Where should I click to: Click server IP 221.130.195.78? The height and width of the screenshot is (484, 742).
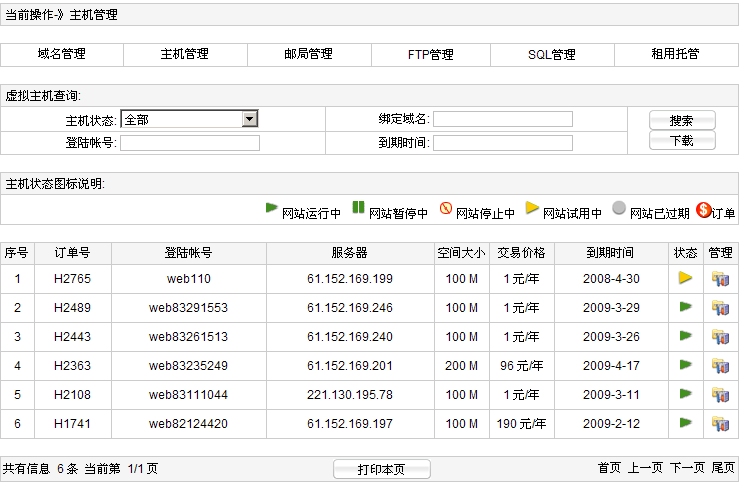click(x=350, y=395)
